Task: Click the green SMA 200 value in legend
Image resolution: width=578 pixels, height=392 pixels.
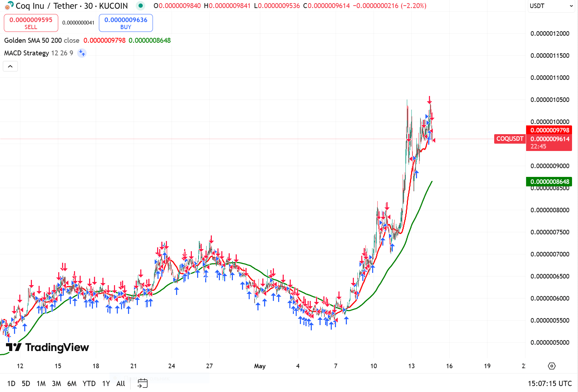Action: 150,40
